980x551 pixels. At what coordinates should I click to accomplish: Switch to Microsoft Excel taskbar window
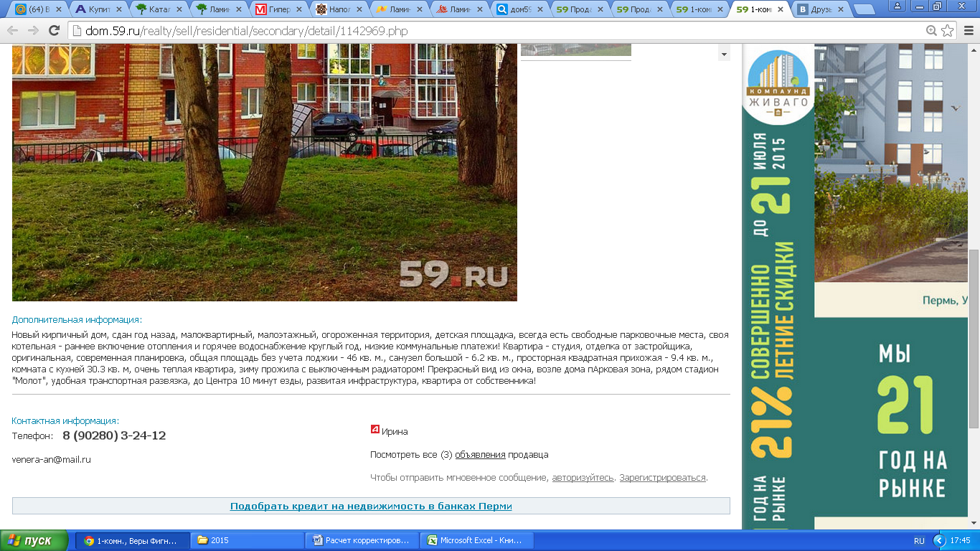(476, 540)
